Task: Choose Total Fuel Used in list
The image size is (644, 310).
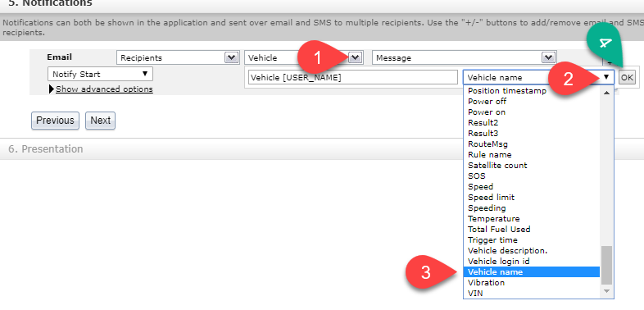Action: coord(532,229)
